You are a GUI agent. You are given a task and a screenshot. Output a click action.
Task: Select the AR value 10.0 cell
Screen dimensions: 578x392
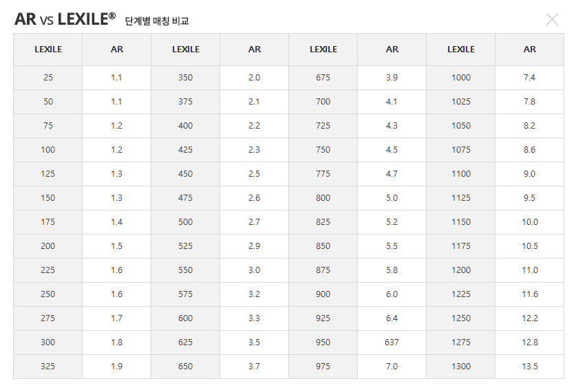click(529, 222)
